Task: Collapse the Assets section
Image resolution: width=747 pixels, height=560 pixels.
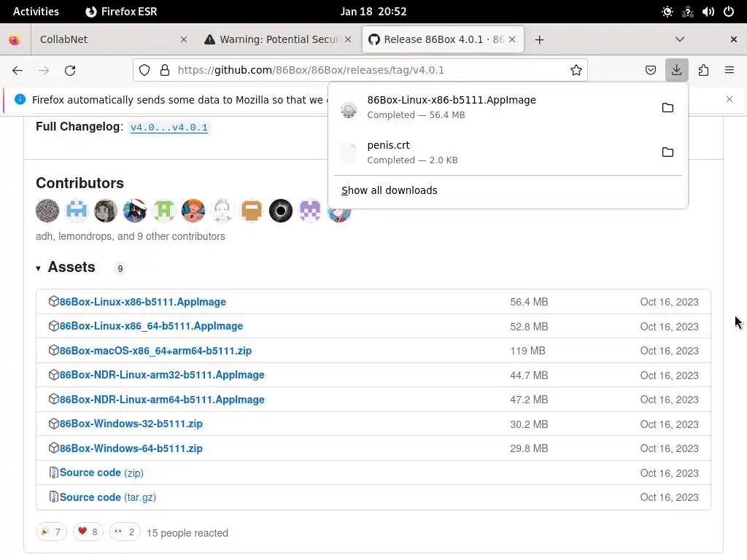Action: coord(66,268)
